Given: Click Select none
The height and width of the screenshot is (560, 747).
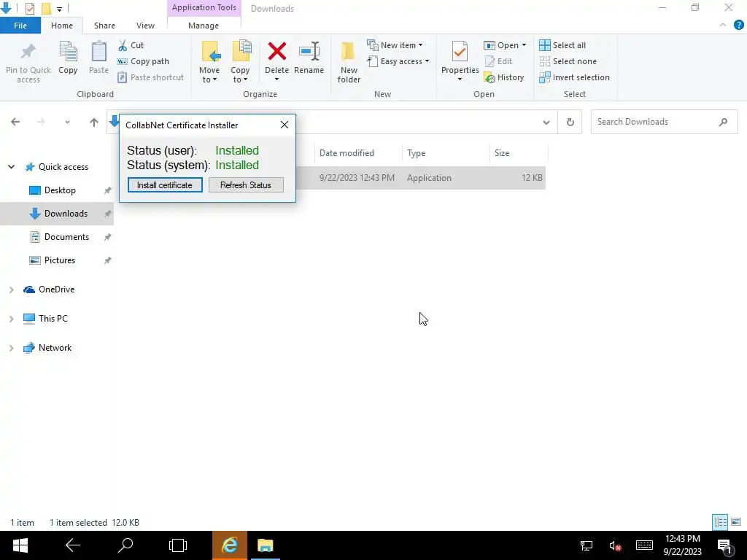Looking at the screenshot, I should coord(568,61).
